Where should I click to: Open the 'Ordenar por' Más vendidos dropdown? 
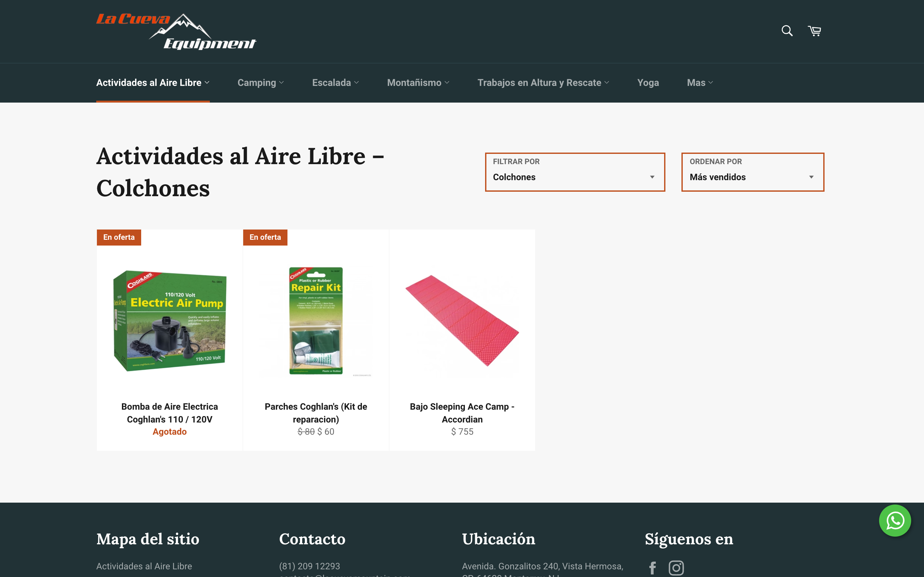click(x=752, y=177)
